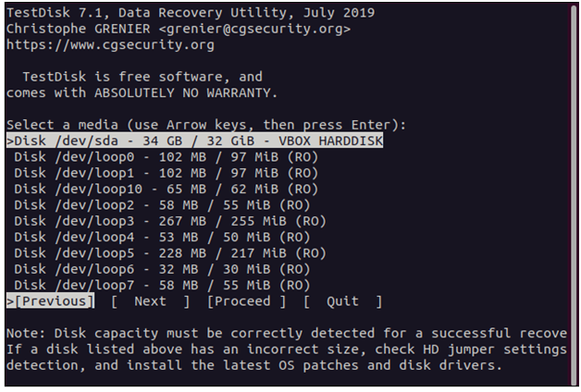
Task: Click the TestDisk 7.1 title line
Action: click(x=191, y=13)
